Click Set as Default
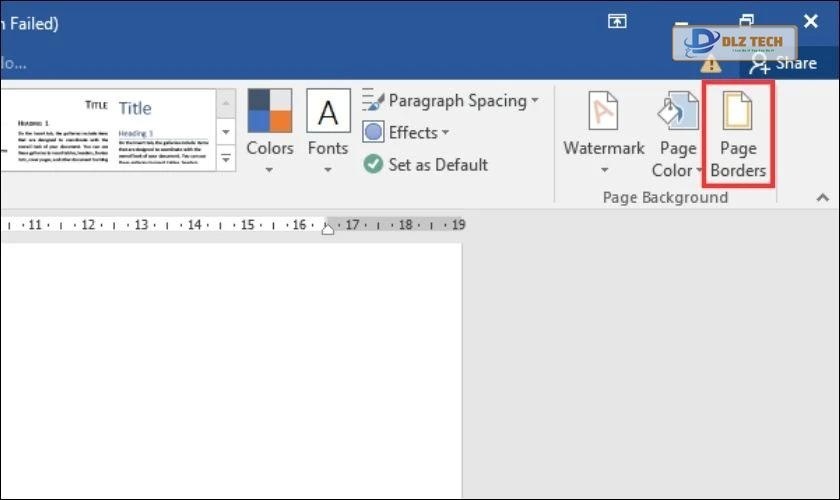 (x=426, y=165)
